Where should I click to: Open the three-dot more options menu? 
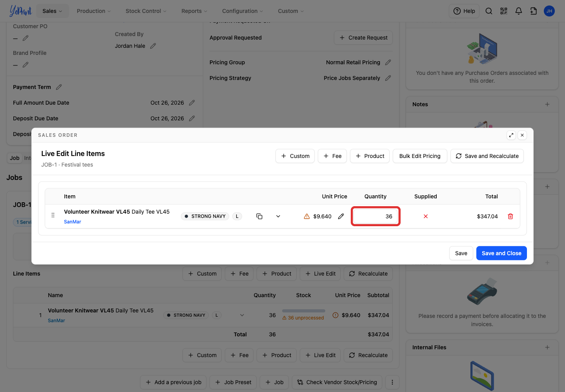click(392, 382)
